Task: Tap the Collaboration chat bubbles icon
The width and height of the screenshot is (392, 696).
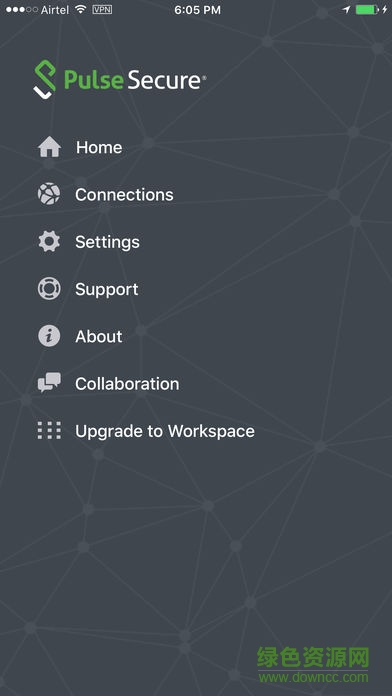Action: (49, 383)
